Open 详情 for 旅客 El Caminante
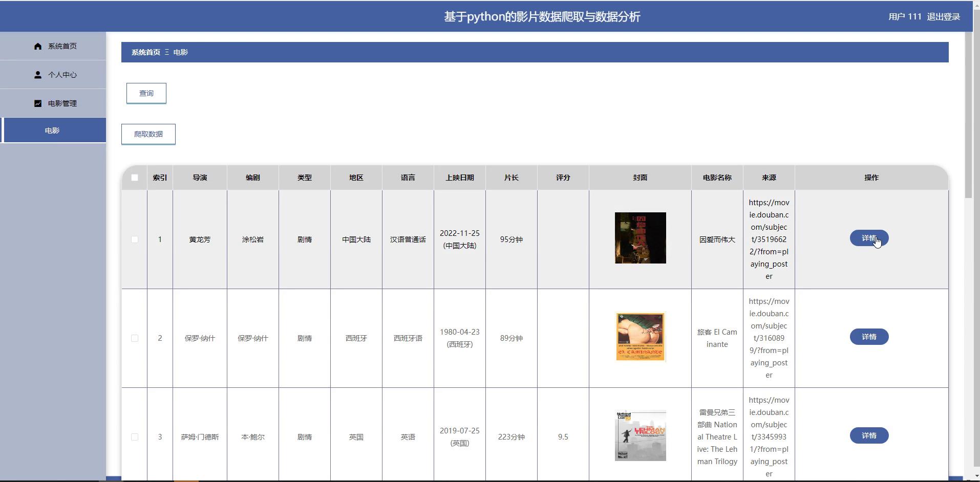 point(869,337)
